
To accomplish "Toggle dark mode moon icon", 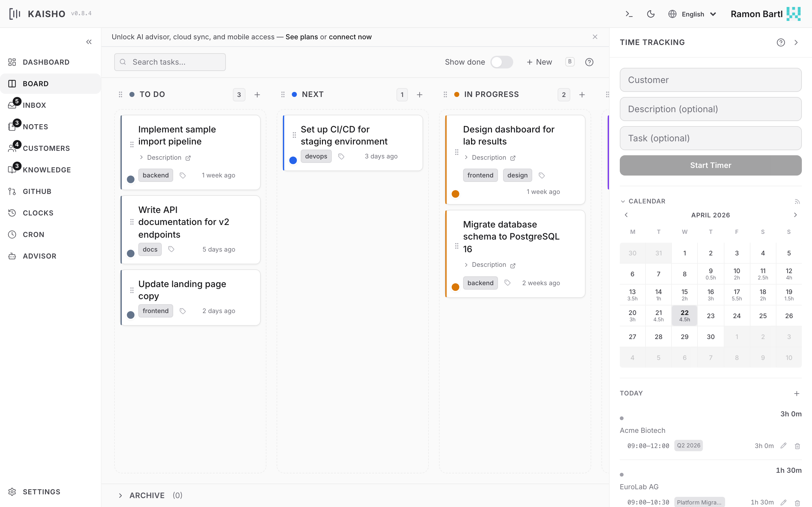I will [x=651, y=14].
